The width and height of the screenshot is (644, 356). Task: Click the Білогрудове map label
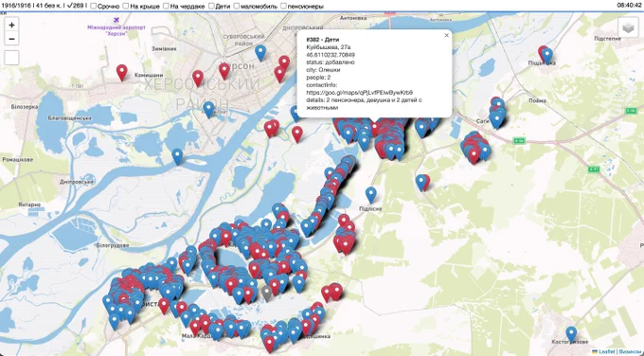[113, 245]
